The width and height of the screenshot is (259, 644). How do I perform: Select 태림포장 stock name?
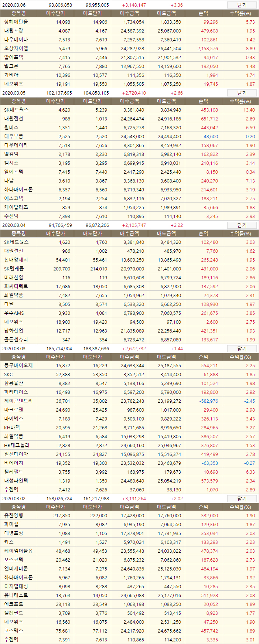(x=14, y=31)
